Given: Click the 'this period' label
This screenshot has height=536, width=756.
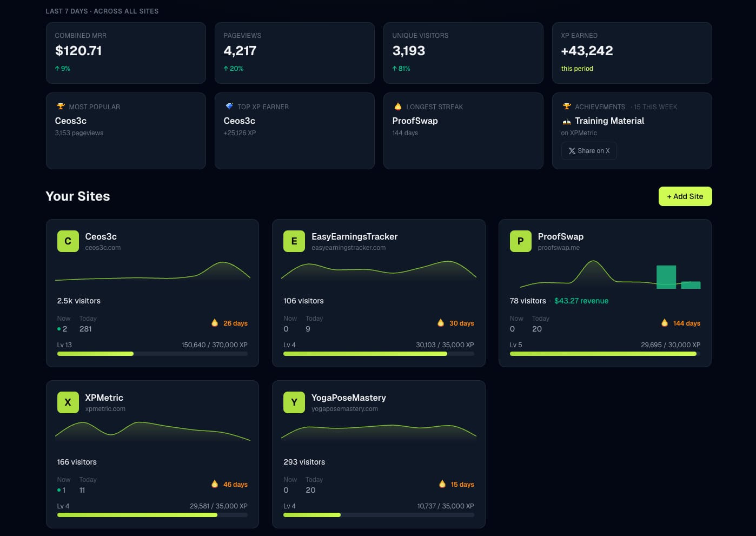Looking at the screenshot, I should click(x=577, y=69).
